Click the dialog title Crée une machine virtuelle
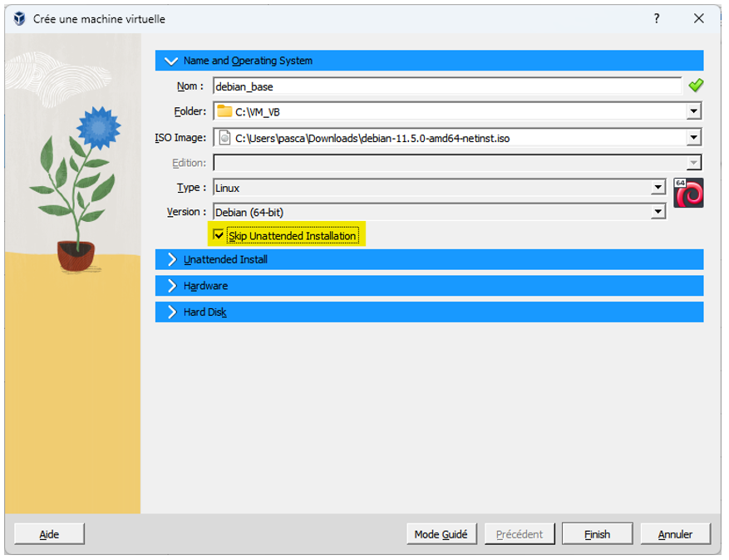 click(x=99, y=19)
